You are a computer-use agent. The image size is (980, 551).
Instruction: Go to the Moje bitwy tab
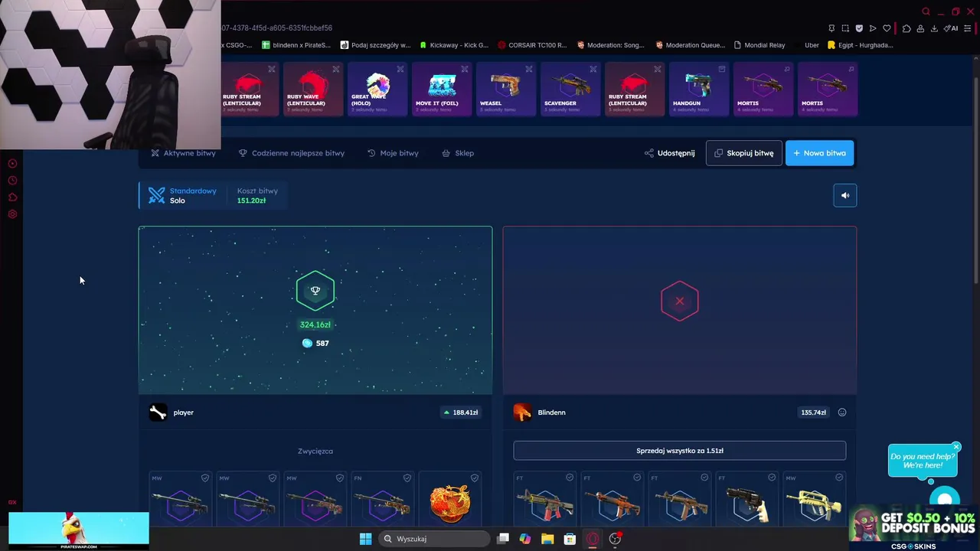393,153
